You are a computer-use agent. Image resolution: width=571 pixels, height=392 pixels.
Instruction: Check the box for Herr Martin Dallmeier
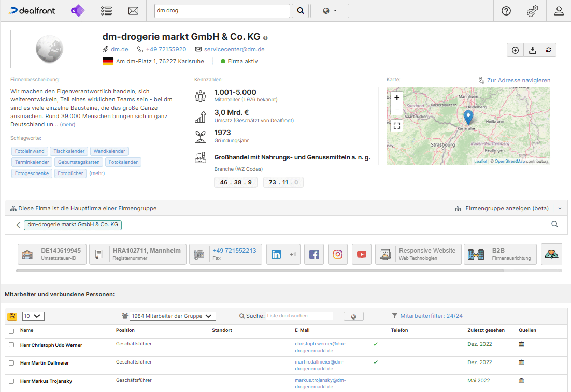11,363
